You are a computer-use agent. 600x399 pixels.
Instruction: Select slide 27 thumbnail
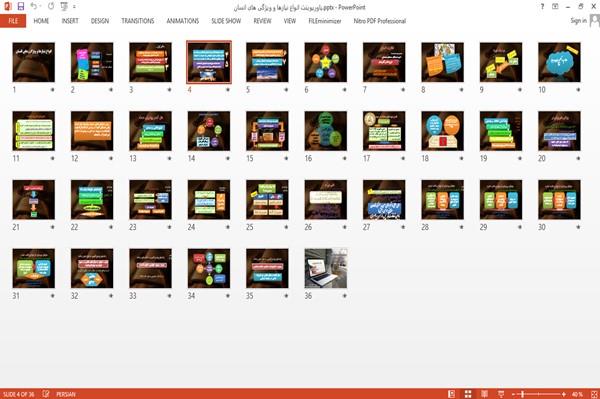[384, 200]
